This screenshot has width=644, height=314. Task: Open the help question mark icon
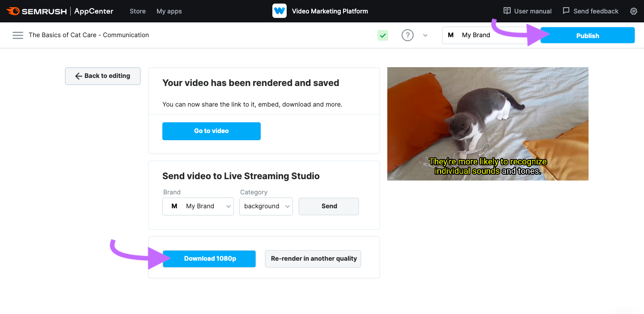coord(407,35)
